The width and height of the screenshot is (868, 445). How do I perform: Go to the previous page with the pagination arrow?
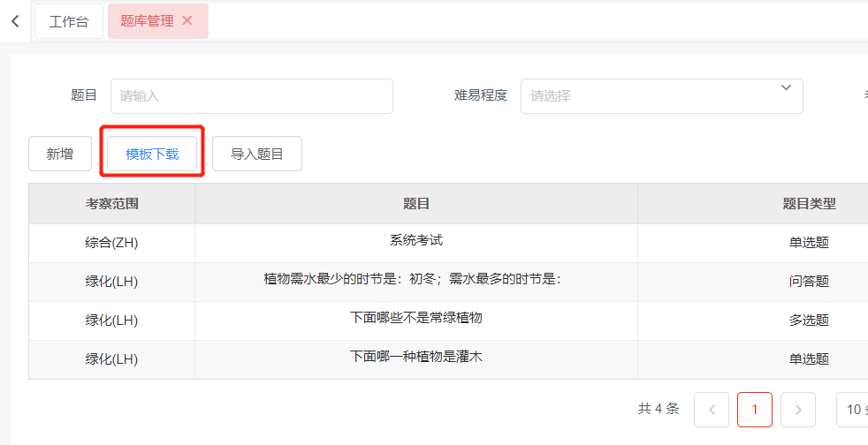click(x=712, y=410)
